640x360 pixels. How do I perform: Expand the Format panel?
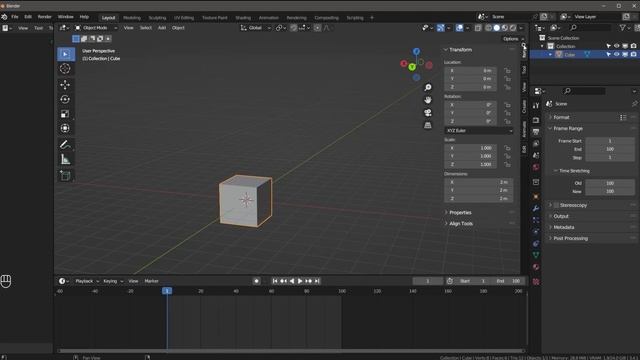click(x=561, y=117)
